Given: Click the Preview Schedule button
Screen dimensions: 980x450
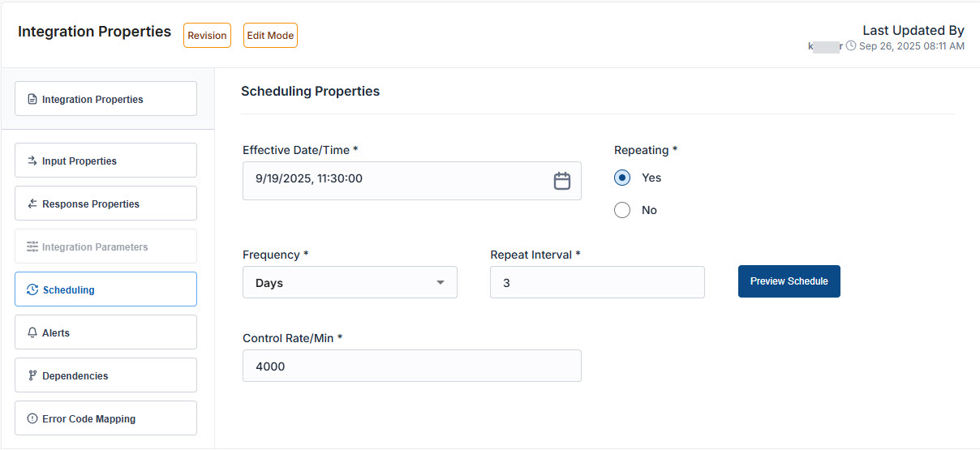Looking at the screenshot, I should pos(789,281).
